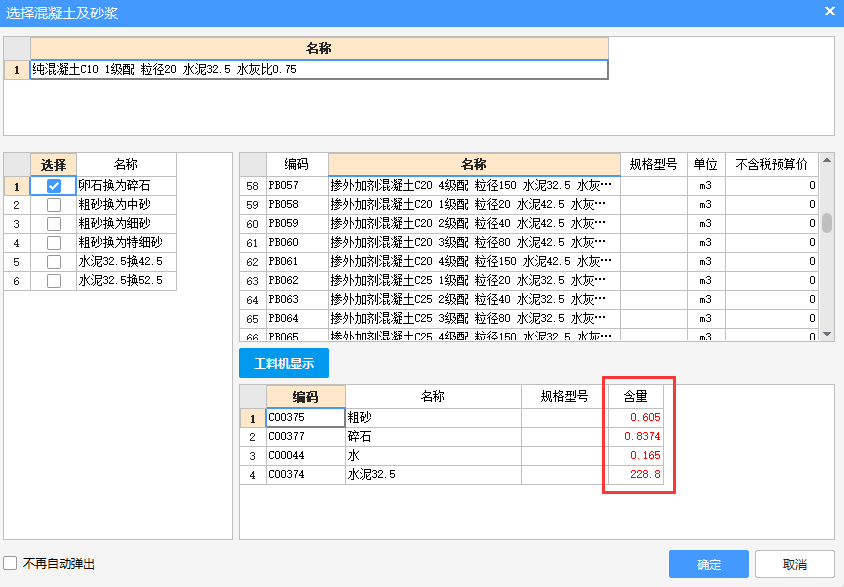The image size is (844, 587).
Task: Click the 工料机显示 button
Action: (283, 363)
